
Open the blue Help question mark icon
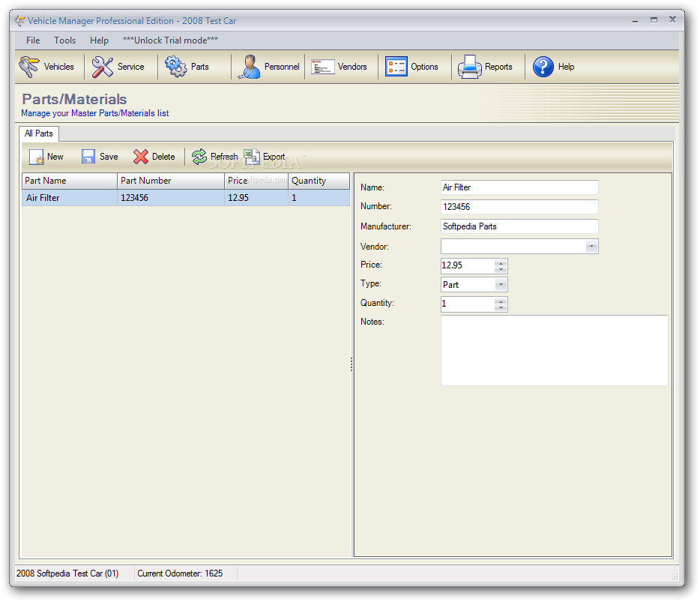tap(543, 67)
